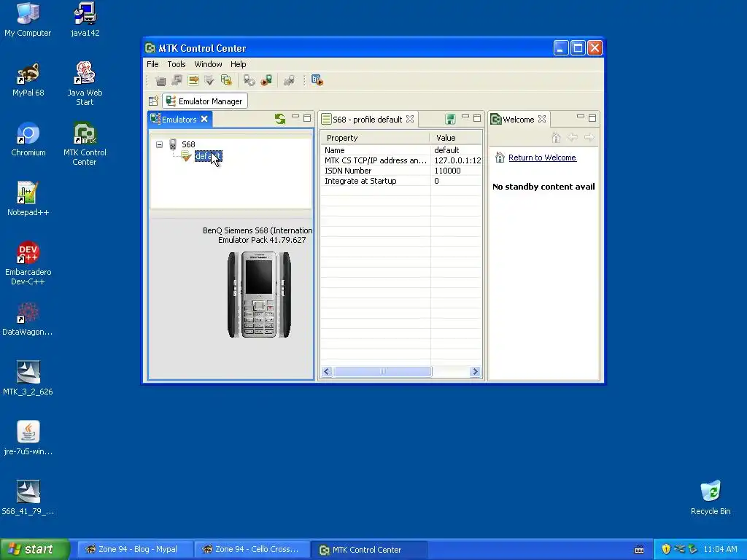Click the horizontal scrollbar thumb in properties

click(x=383, y=371)
